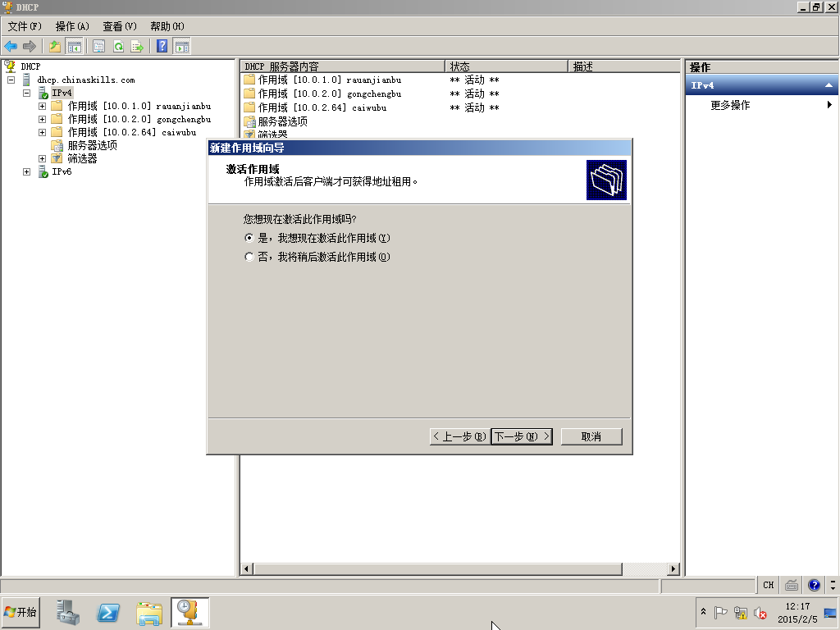Click the Server Manager taskbar icon
Image resolution: width=840 pixels, height=630 pixels.
coord(68,612)
